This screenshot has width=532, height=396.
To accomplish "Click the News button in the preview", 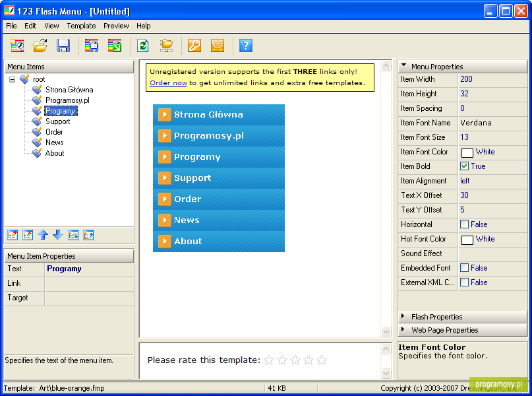I will (x=219, y=220).
